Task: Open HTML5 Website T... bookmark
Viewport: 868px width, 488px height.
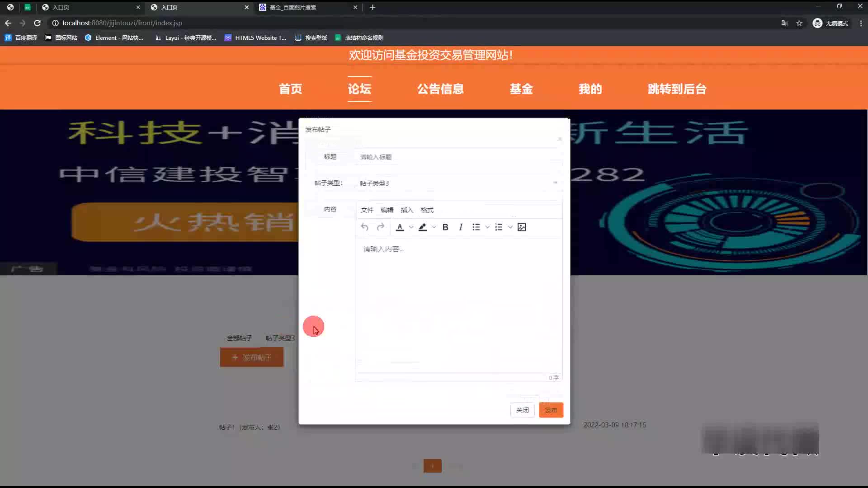Action: coord(255,38)
